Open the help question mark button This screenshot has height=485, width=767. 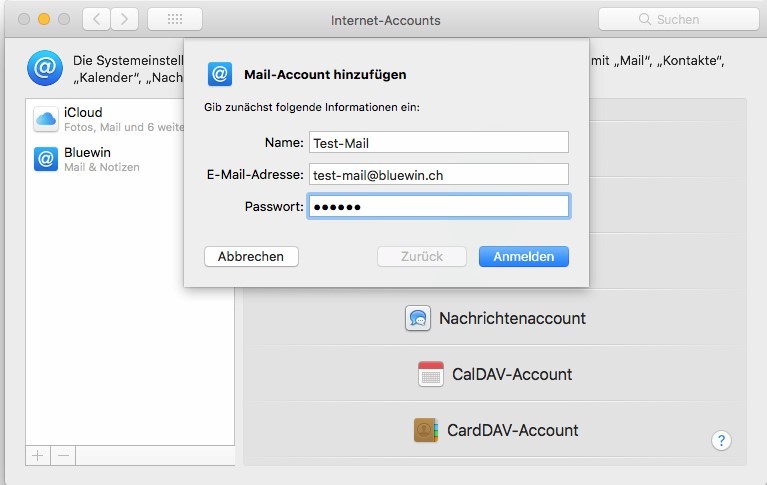click(x=722, y=440)
